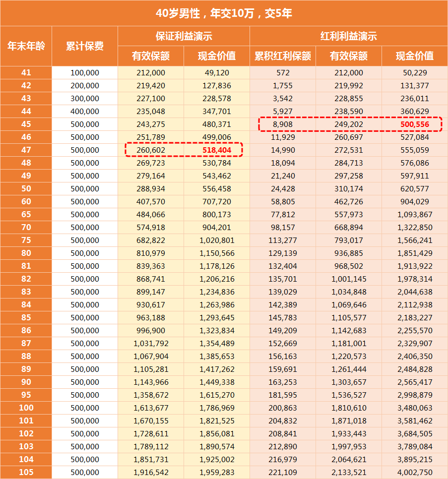This screenshot has height=479, width=448.
Task: Click the highlighted red value 518,404
Action: click(x=216, y=150)
